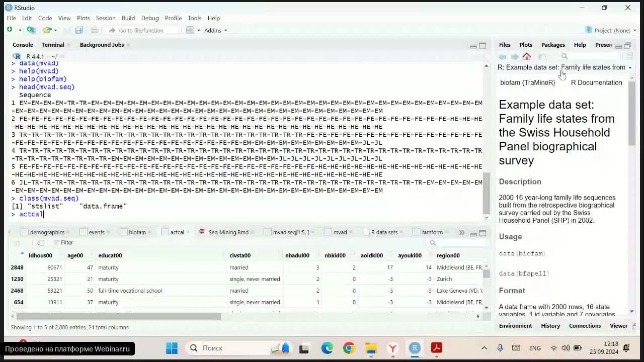The height and width of the screenshot is (362, 644).
Task: Open the Addins dropdown
Action: (x=216, y=30)
